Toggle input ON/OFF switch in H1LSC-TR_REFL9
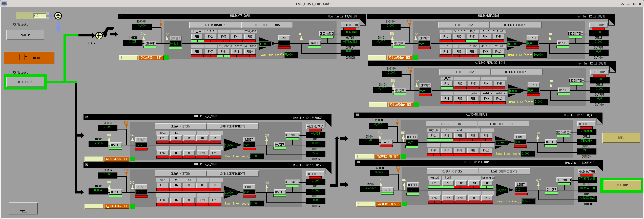Viewport: 644px width, 219px height. [386, 142]
